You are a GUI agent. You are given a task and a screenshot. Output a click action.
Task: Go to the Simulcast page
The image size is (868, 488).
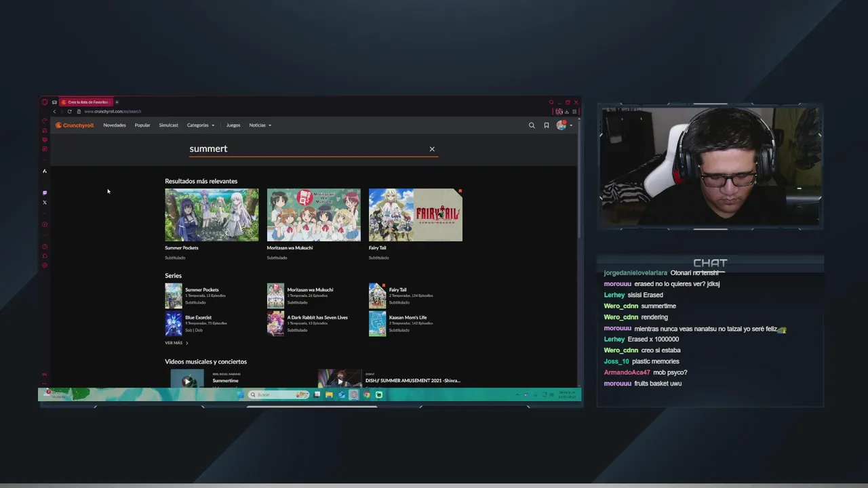(168, 125)
